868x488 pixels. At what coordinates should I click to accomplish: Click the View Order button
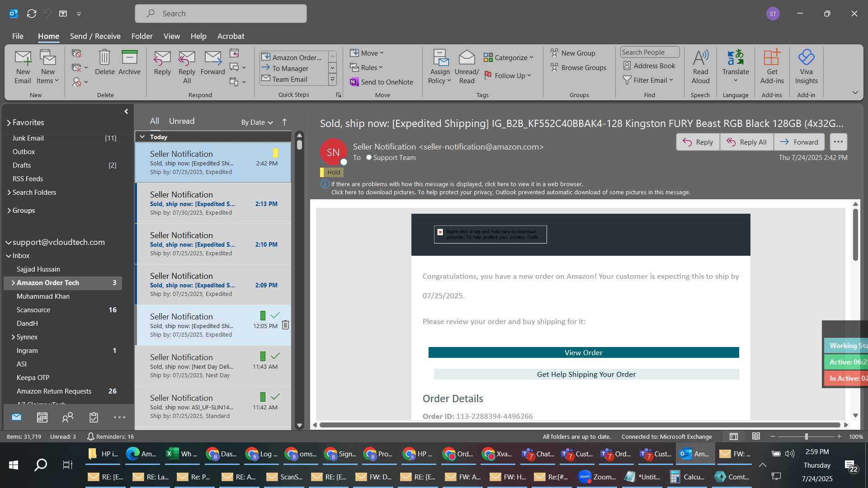[583, 352]
